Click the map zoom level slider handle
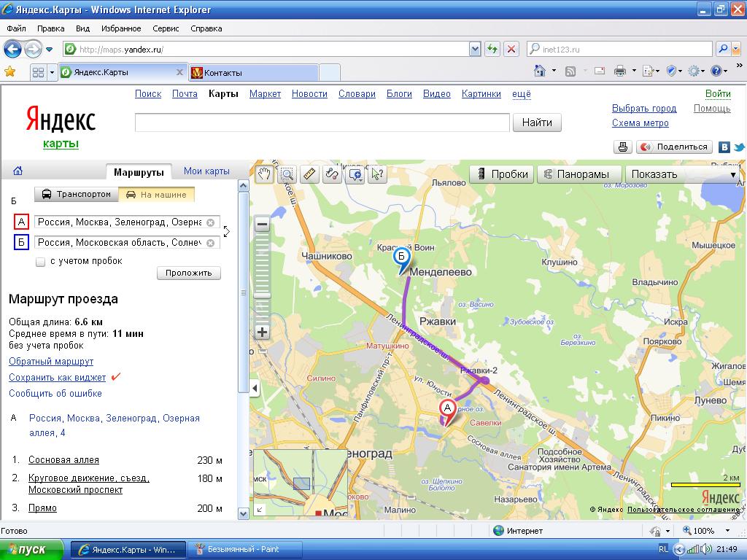Screen dimensions: 747x560 click(262, 295)
